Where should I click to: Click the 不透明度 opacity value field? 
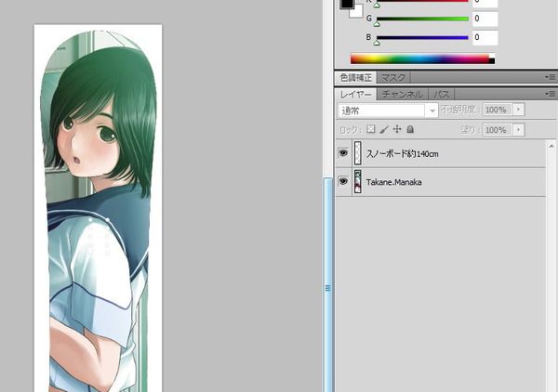[x=498, y=110]
